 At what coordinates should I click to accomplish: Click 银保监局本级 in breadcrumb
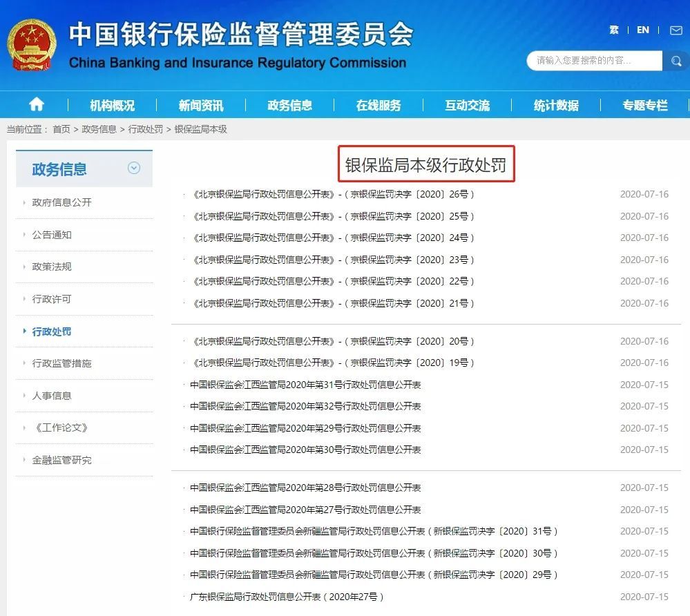point(201,129)
